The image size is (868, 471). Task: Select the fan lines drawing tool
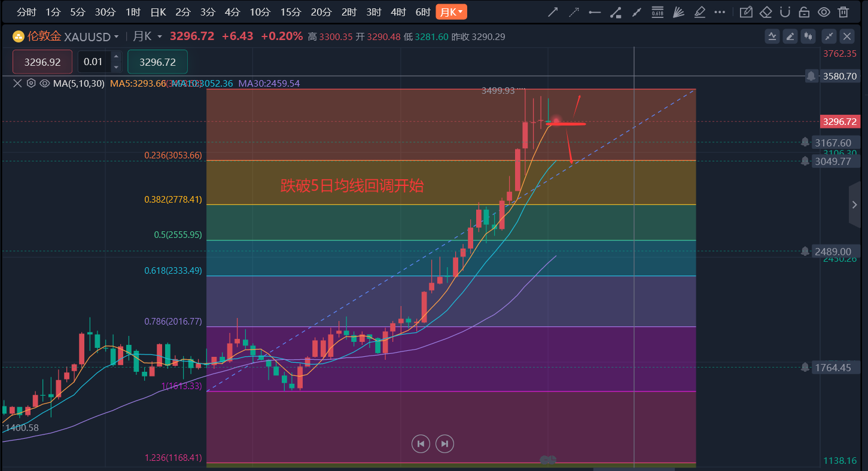pos(678,12)
